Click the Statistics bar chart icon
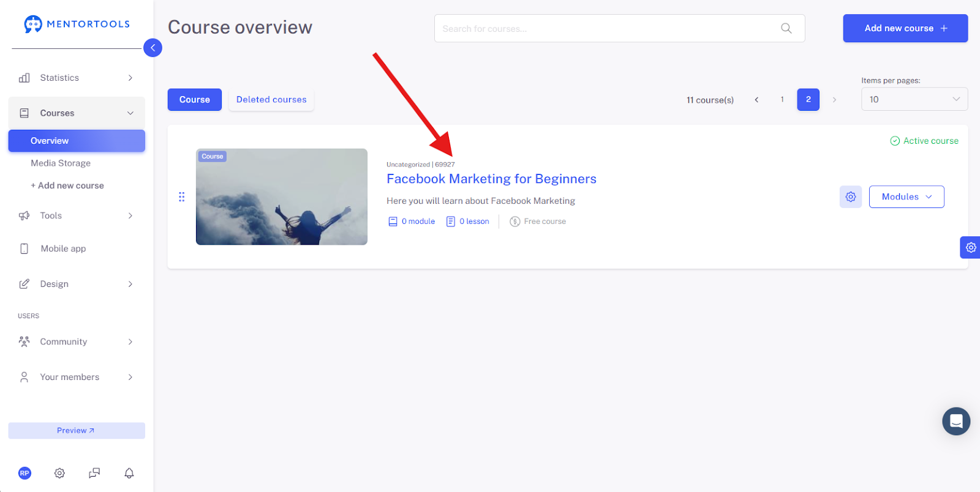This screenshot has width=980, height=492. tap(24, 78)
